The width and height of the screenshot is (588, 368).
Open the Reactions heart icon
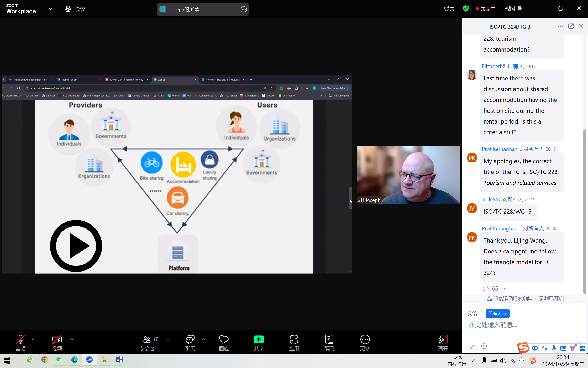224,340
